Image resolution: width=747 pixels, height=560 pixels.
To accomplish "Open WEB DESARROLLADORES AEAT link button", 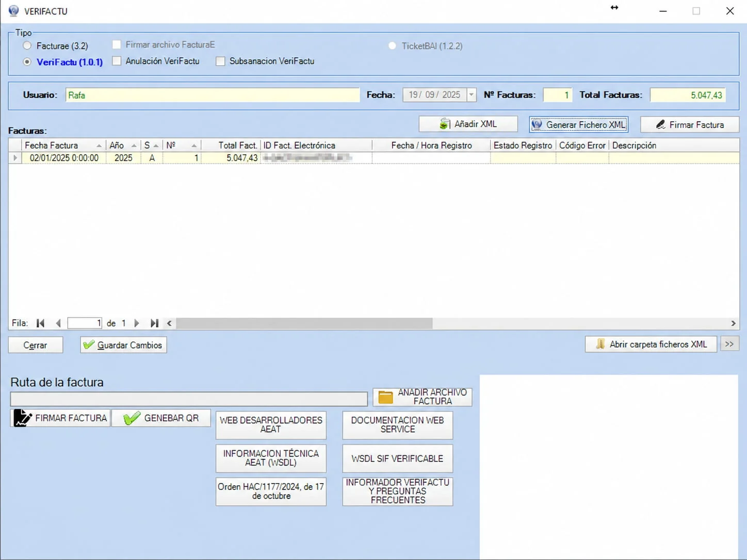I will [271, 425].
